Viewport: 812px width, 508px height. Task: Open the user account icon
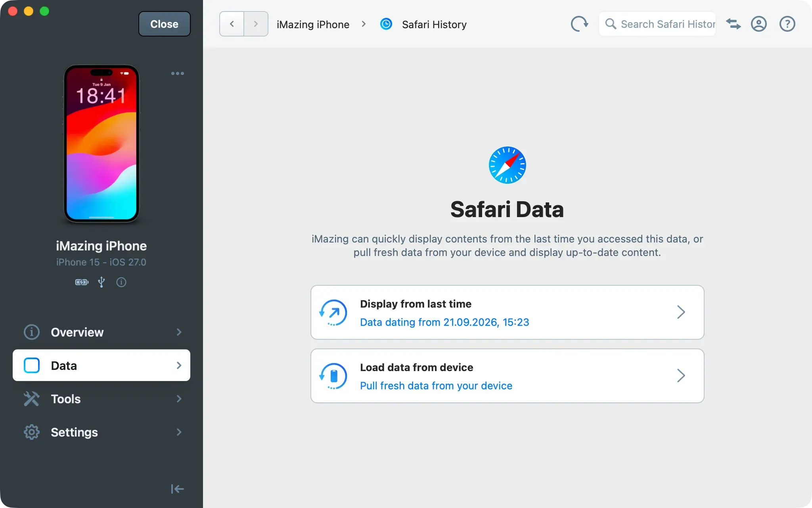coord(758,24)
